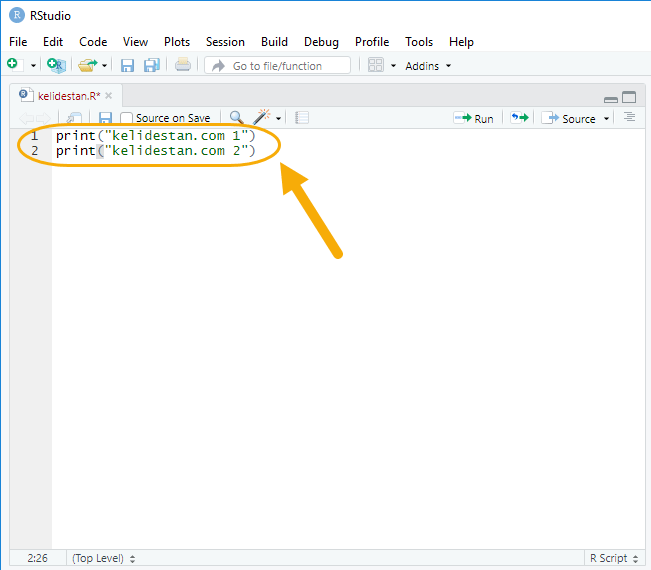
Task: Click the cursor position 2:26 indicator
Action: (x=37, y=558)
